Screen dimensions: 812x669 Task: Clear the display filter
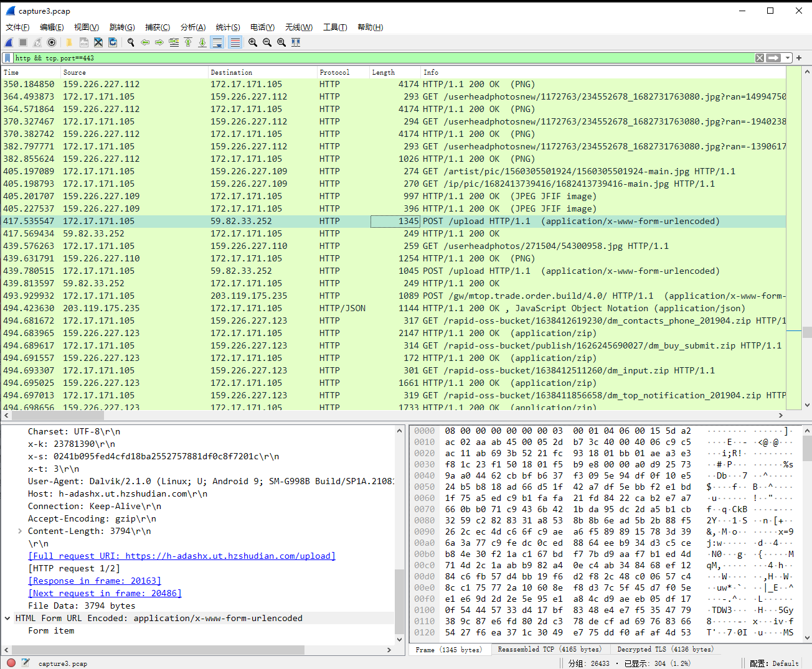pos(760,58)
